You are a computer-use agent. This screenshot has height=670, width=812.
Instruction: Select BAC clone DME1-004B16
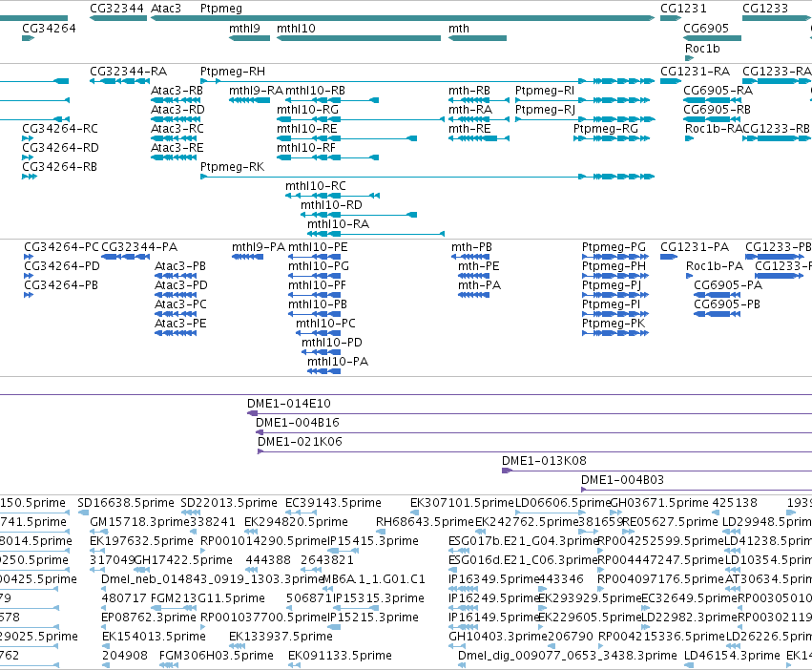click(x=534, y=432)
